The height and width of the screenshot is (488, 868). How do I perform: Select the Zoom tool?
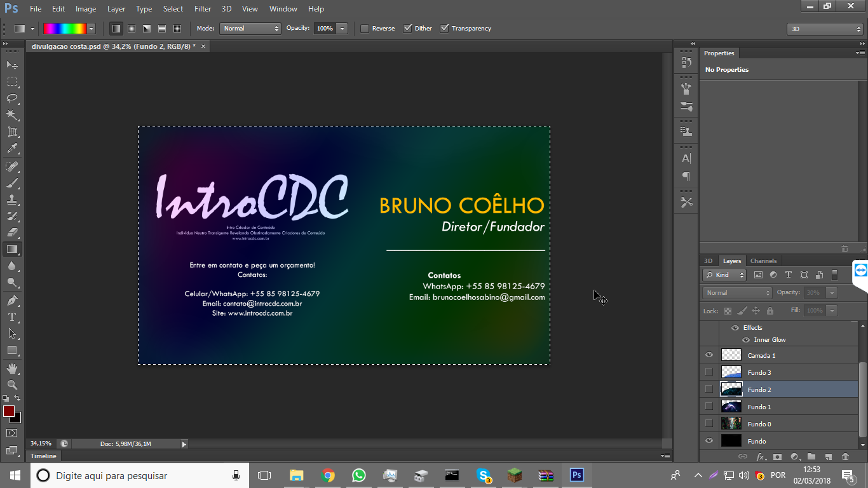pos(12,384)
